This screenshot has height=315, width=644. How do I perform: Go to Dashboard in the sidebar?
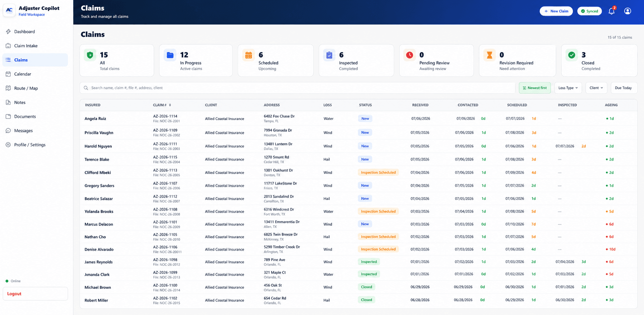coord(35,32)
